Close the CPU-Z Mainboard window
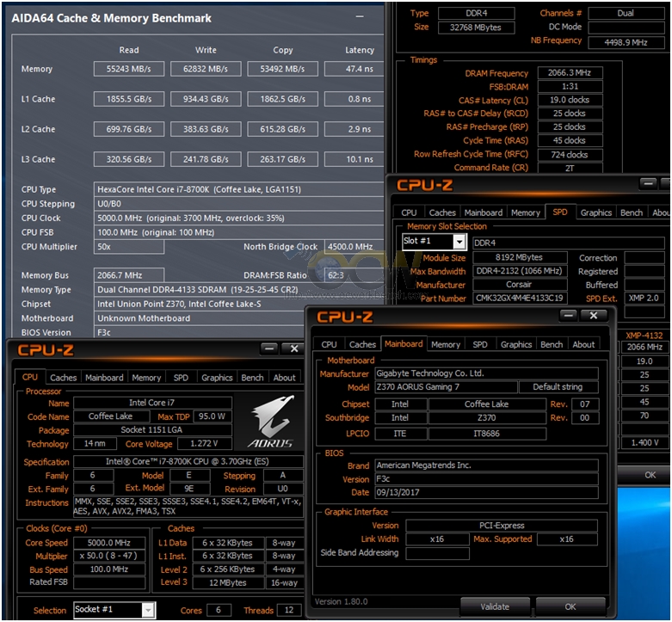 pos(594,315)
